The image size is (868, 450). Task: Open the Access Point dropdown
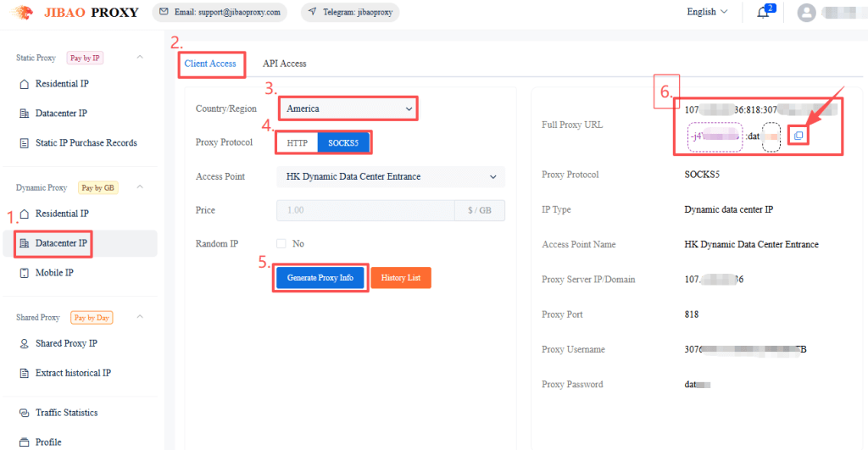pos(390,176)
